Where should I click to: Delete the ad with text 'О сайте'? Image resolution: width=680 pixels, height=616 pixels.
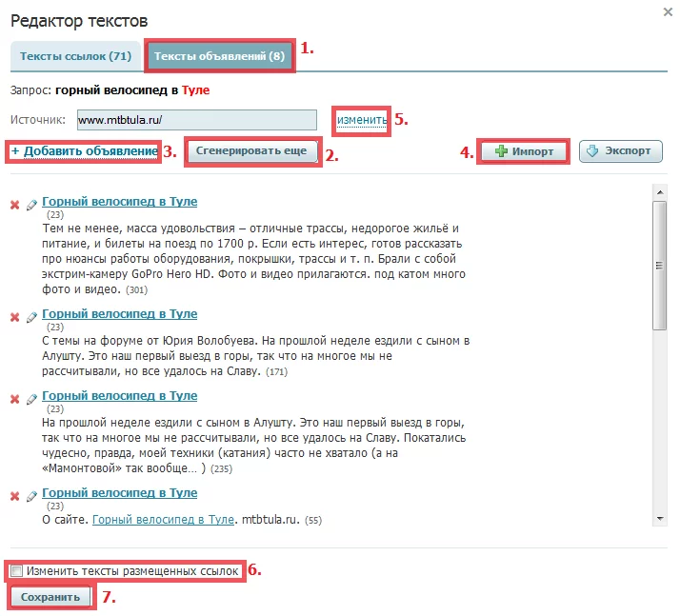coord(14,496)
